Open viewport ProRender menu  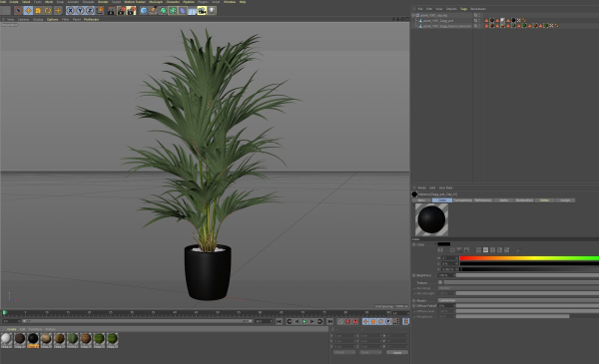coord(91,19)
